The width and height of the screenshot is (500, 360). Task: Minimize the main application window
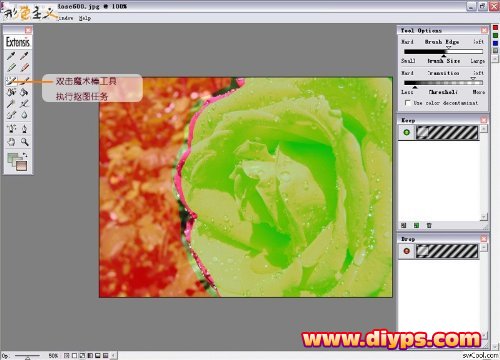pos(471,6)
